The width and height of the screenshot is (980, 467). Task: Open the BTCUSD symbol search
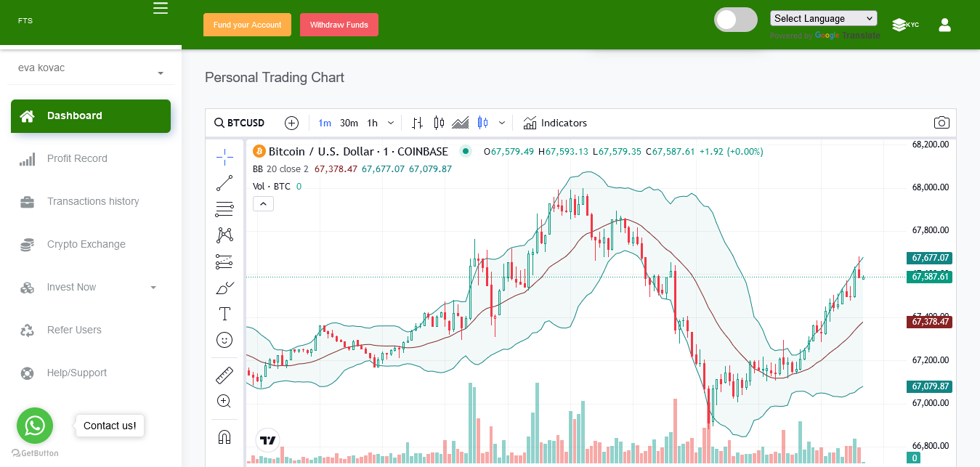240,123
